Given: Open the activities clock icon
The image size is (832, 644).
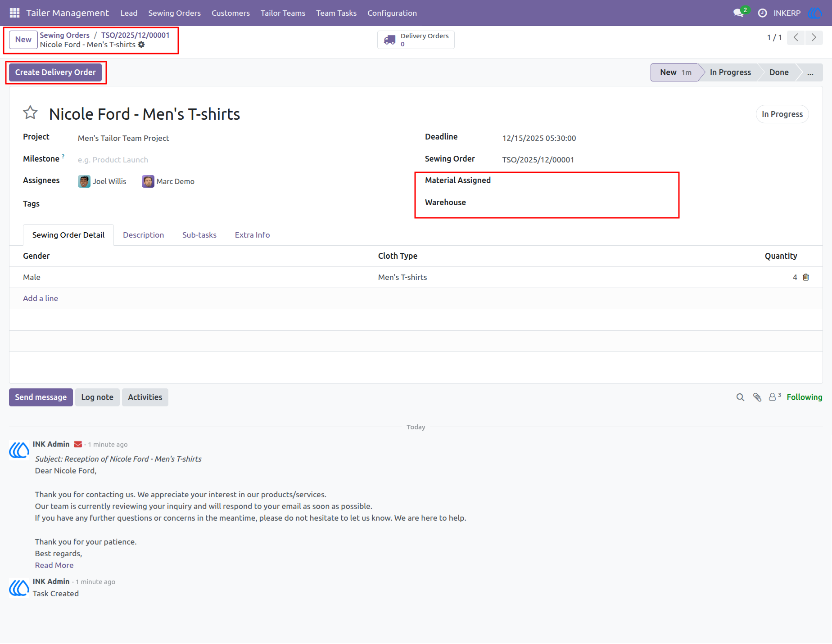Looking at the screenshot, I should pos(762,13).
